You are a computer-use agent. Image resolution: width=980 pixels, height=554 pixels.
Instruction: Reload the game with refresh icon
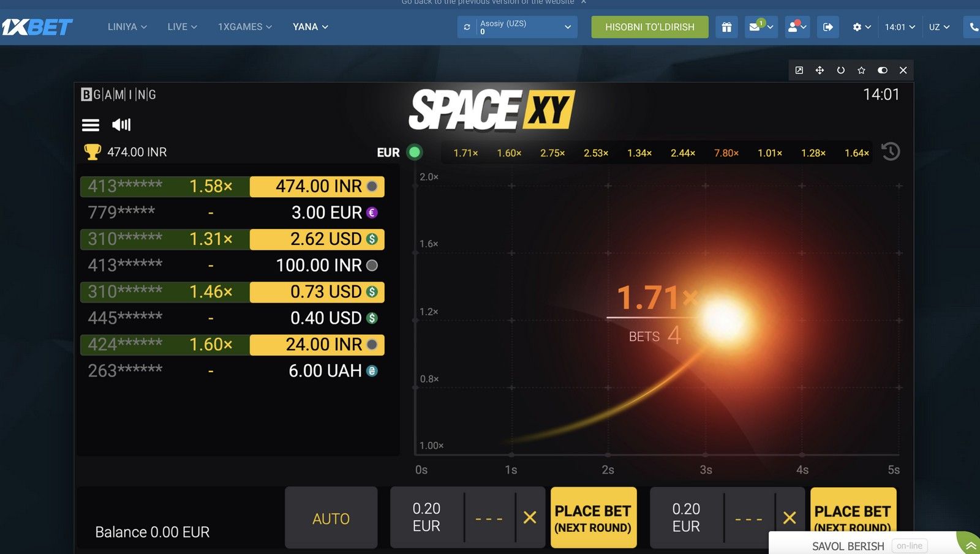tap(840, 70)
